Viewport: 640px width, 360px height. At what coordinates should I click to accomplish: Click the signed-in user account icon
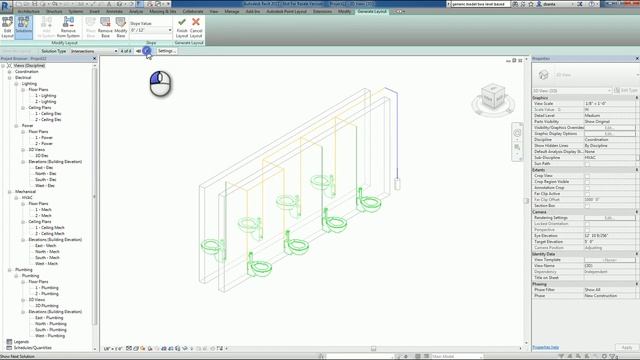[539, 4]
